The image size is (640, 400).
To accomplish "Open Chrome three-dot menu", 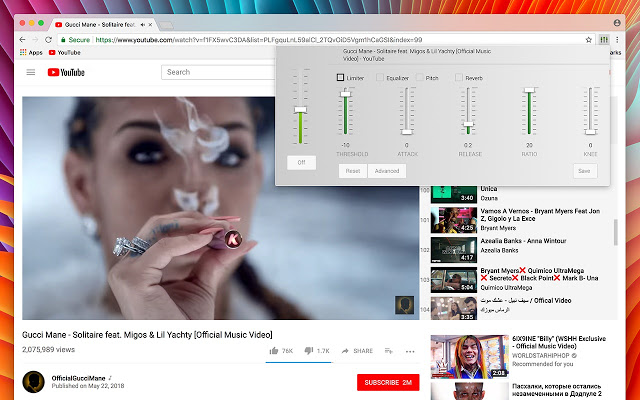I will [x=617, y=40].
